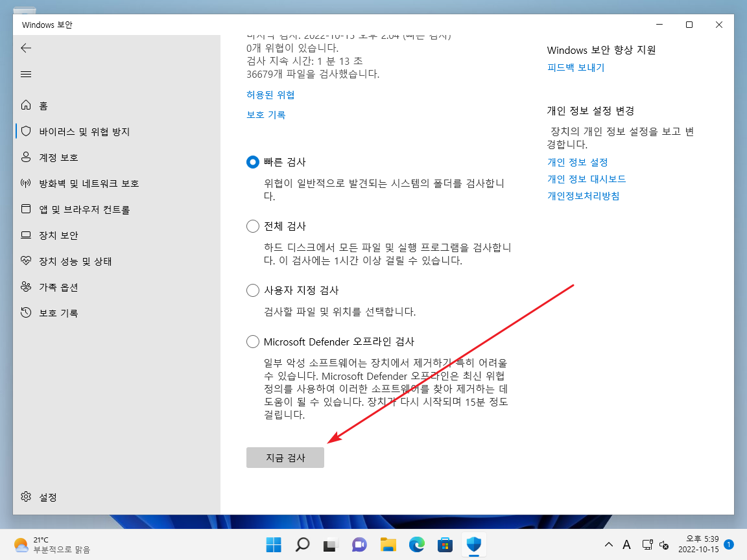Maximize the Windows 보안 window

click(689, 25)
